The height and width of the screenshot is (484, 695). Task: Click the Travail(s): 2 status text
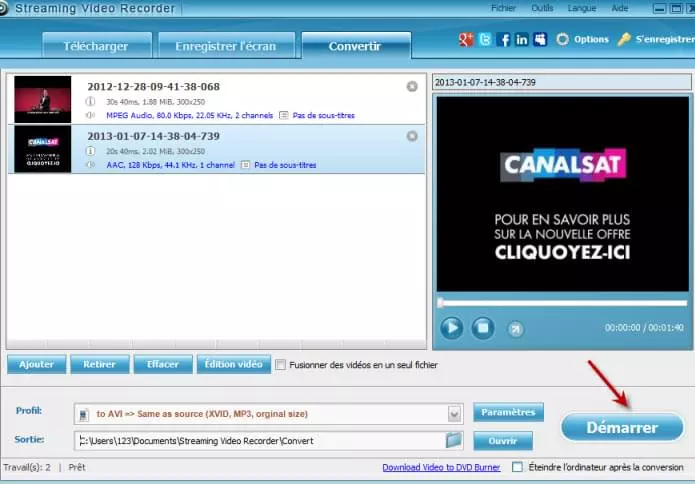[27, 467]
